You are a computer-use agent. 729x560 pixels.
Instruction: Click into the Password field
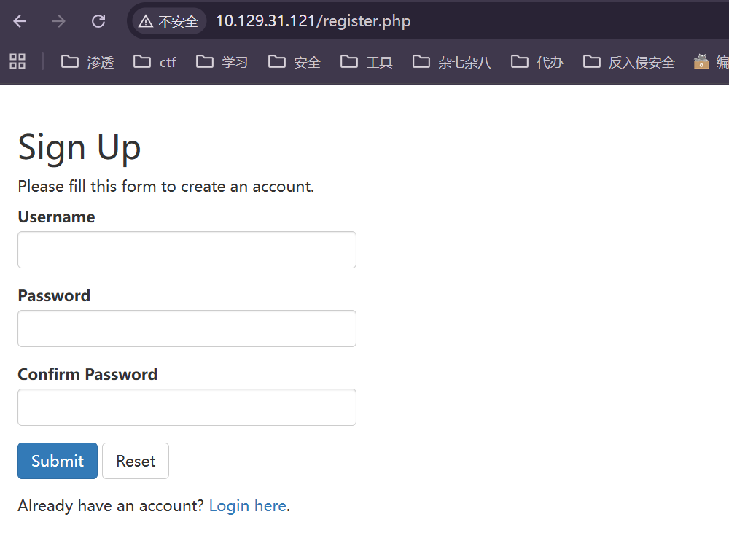187,329
